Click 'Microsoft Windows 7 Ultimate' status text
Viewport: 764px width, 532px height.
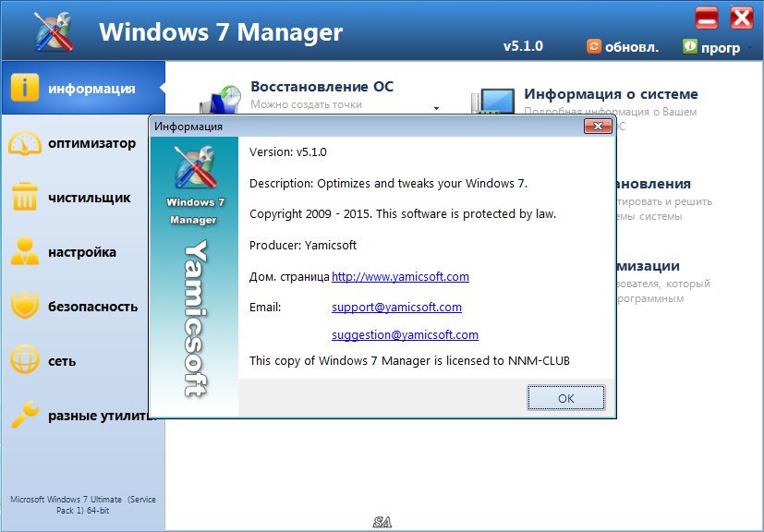pyautogui.click(x=83, y=504)
